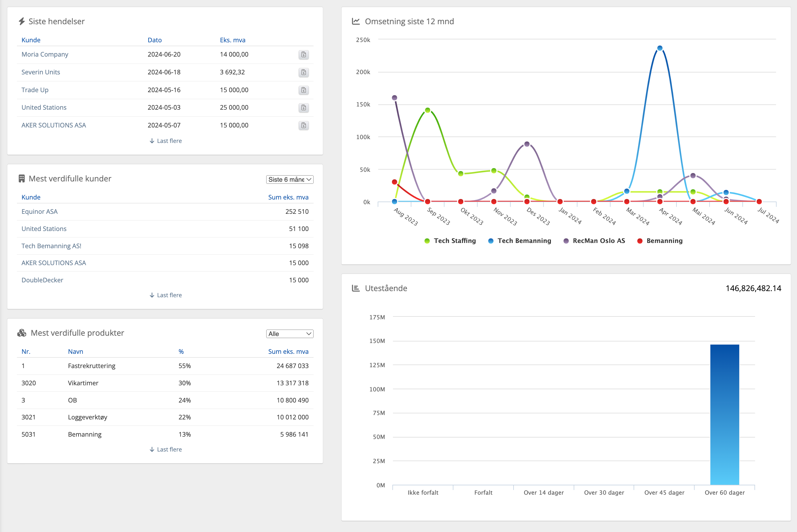Open invoice document icon for Severin Units
The image size is (797, 532).
[304, 72]
